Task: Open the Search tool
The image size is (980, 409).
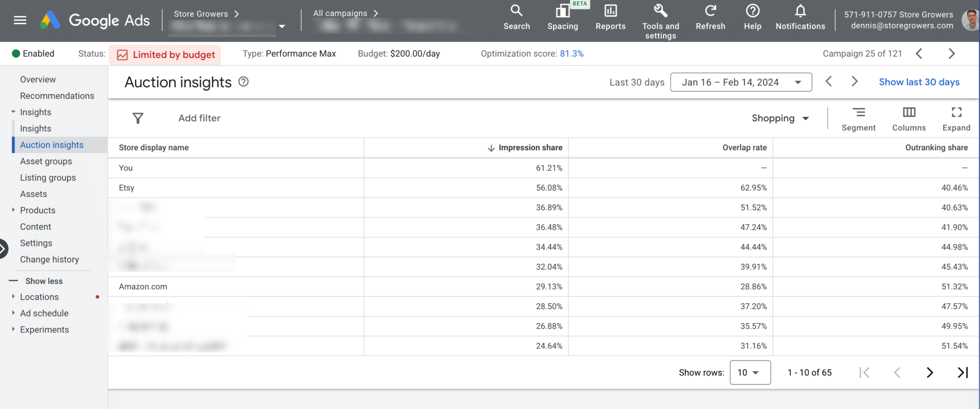Action: [517, 17]
